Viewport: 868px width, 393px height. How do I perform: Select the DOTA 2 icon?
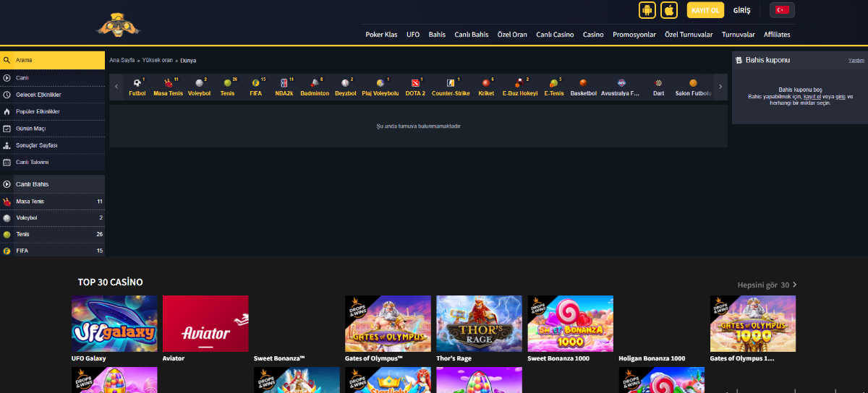point(415,87)
